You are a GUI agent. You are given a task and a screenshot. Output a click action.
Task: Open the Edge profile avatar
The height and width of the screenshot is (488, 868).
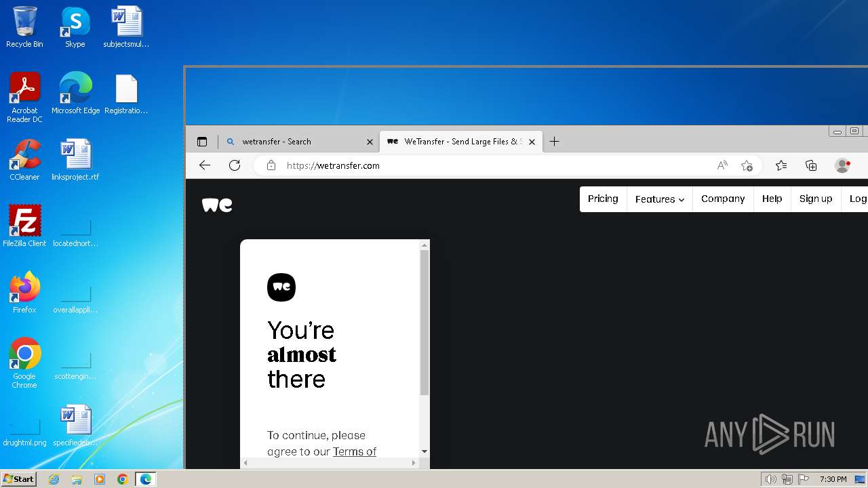pos(843,165)
